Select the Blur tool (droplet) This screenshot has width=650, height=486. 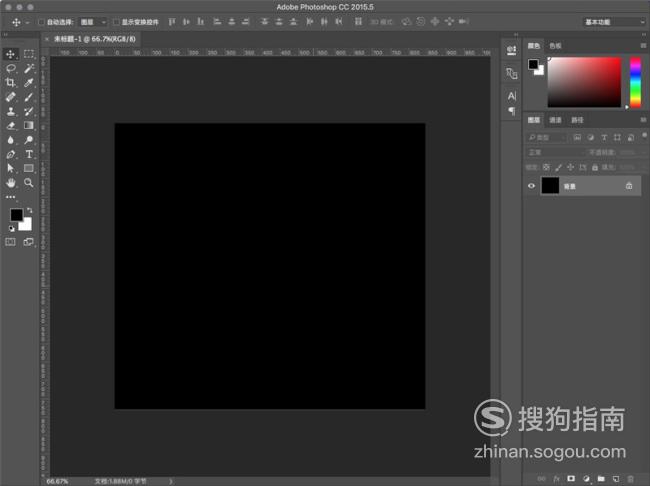pos(10,140)
